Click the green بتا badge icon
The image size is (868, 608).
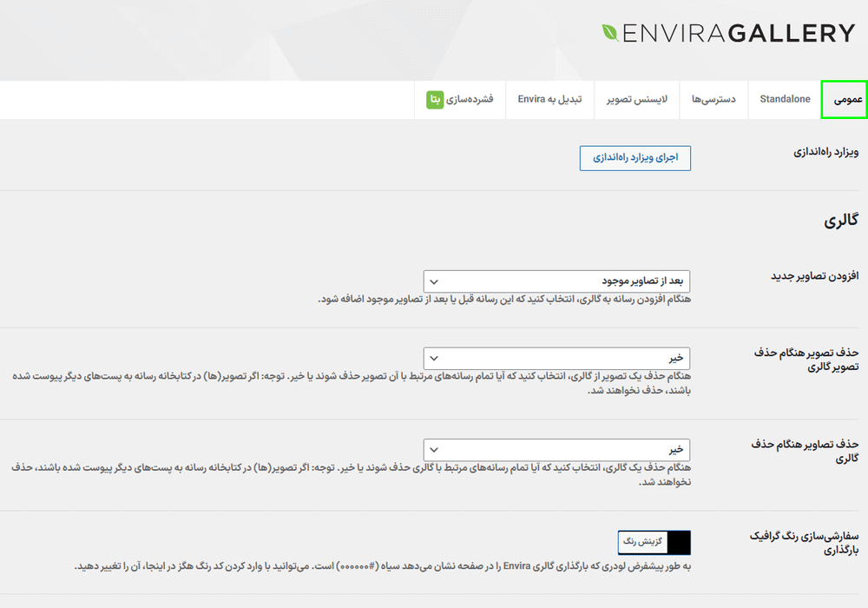tap(436, 100)
